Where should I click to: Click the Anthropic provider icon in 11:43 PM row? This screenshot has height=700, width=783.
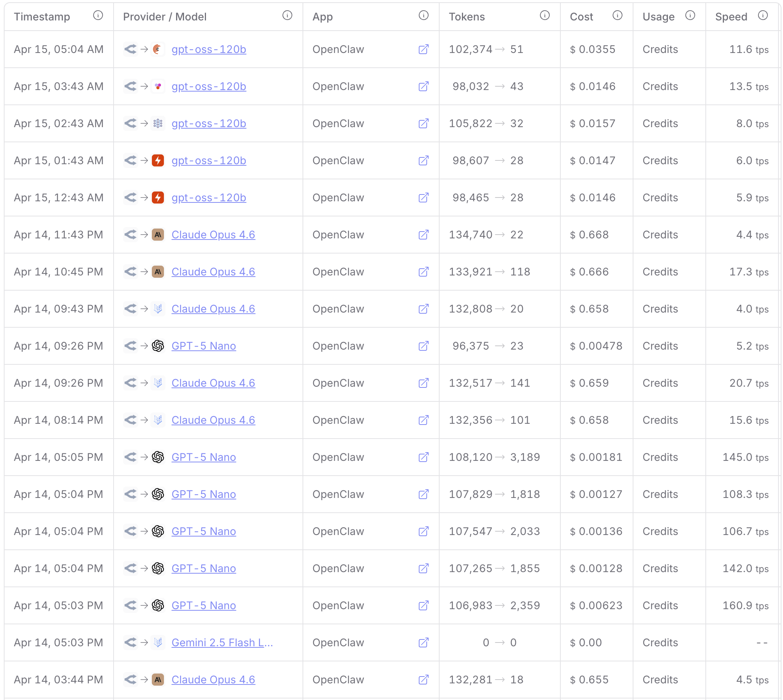(x=158, y=235)
